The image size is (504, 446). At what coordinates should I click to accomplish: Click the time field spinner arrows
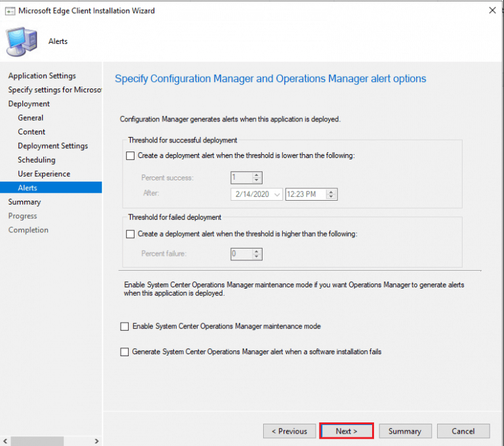click(x=331, y=194)
